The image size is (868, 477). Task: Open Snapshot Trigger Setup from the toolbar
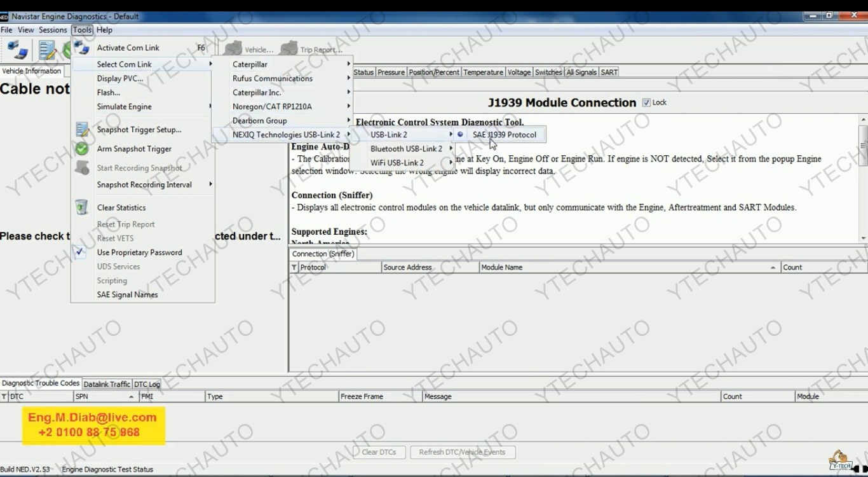point(46,48)
